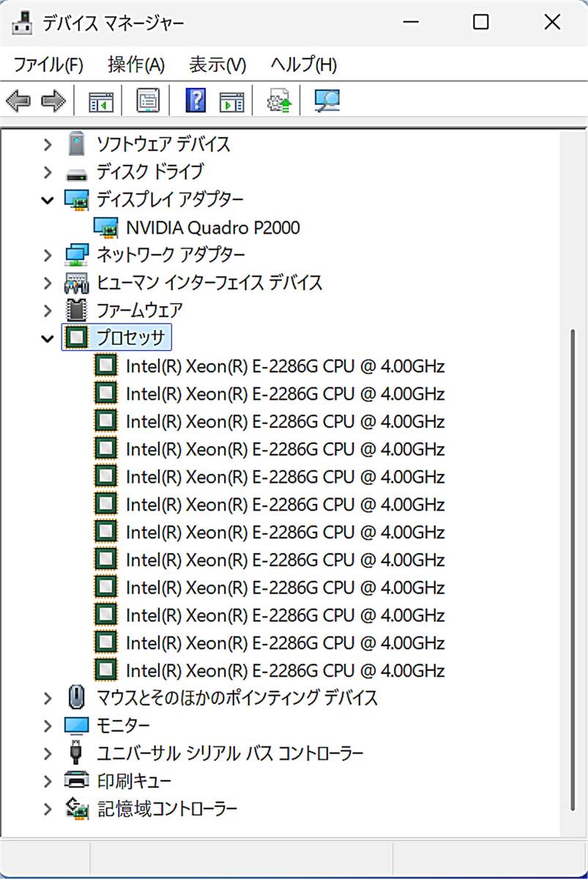
Task: Select the ヒューマン インターフェイス デバイス icon
Action: (x=76, y=283)
